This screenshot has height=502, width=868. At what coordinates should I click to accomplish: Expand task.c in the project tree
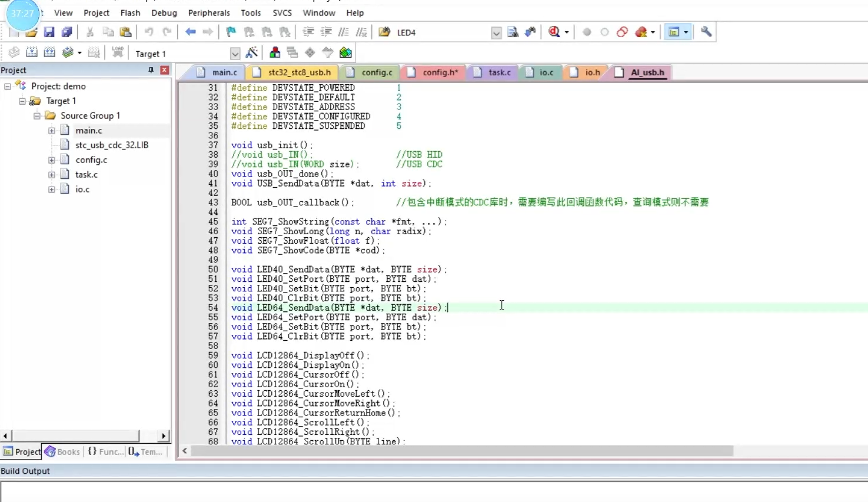[52, 175]
